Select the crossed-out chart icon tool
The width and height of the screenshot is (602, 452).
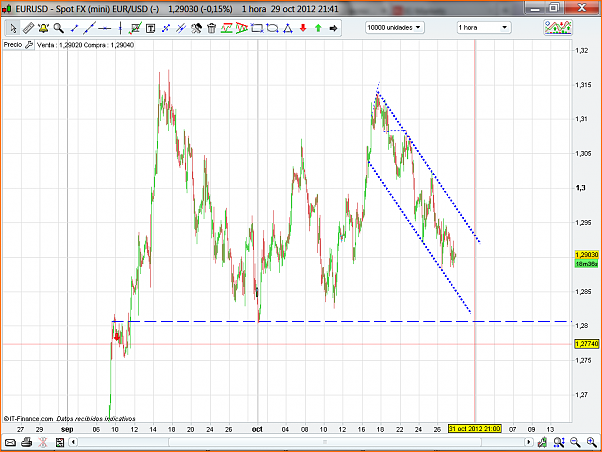[135, 28]
